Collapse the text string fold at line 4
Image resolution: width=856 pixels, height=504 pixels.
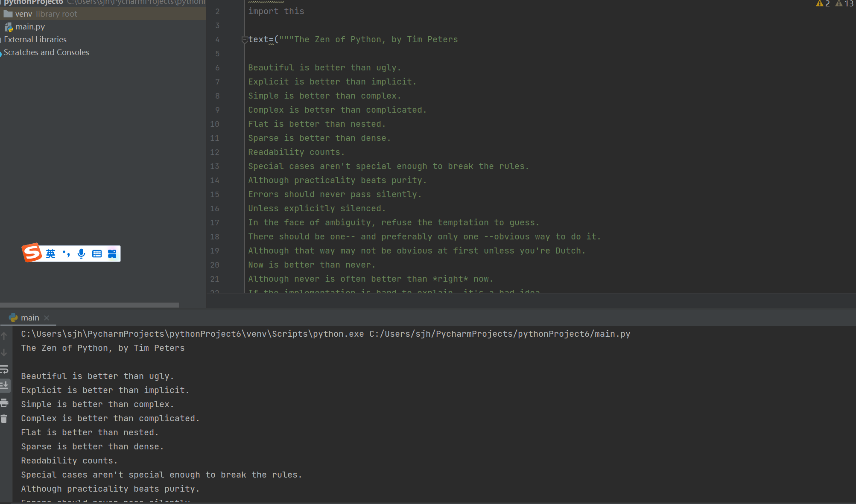coord(245,40)
